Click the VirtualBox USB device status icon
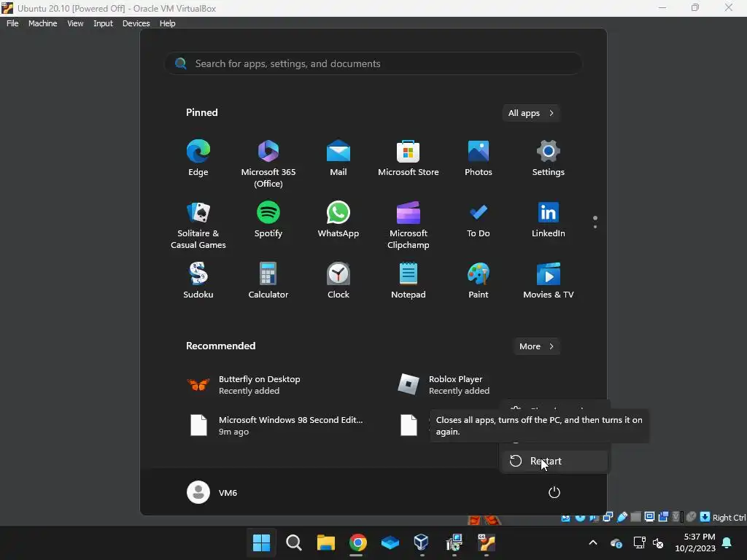The height and width of the screenshot is (560, 747). (x=622, y=517)
